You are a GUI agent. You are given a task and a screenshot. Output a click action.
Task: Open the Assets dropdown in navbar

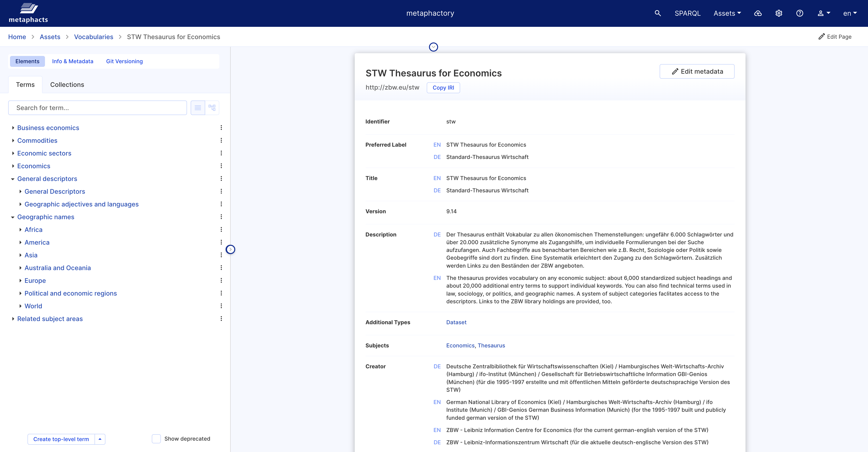tap(727, 13)
